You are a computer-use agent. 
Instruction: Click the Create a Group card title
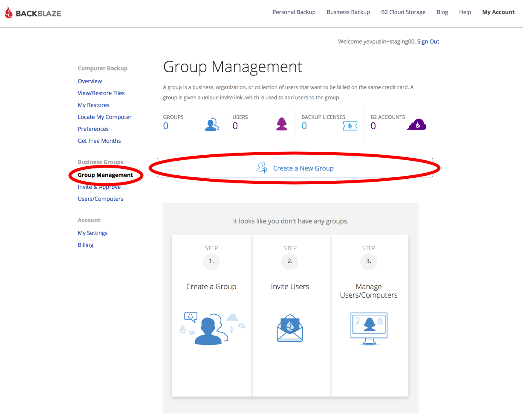click(211, 287)
